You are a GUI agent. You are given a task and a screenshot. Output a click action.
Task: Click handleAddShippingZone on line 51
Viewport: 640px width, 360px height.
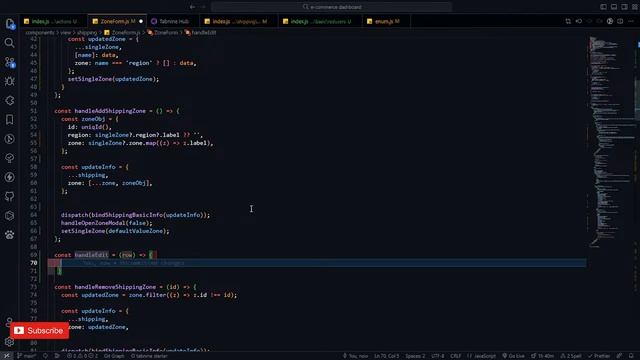pos(110,111)
